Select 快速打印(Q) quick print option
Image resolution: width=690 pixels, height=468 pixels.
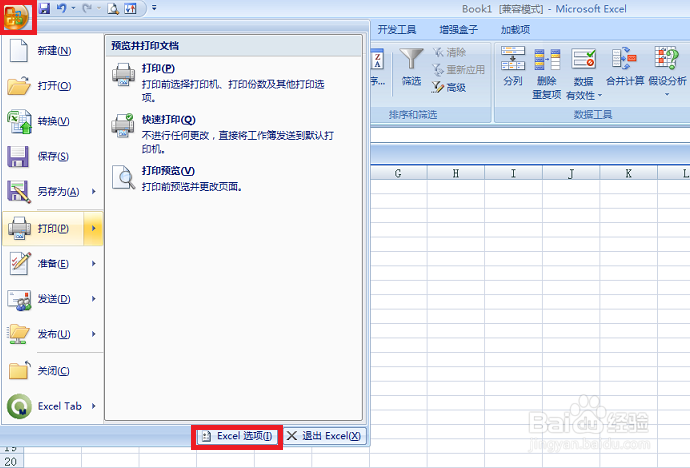point(234,134)
